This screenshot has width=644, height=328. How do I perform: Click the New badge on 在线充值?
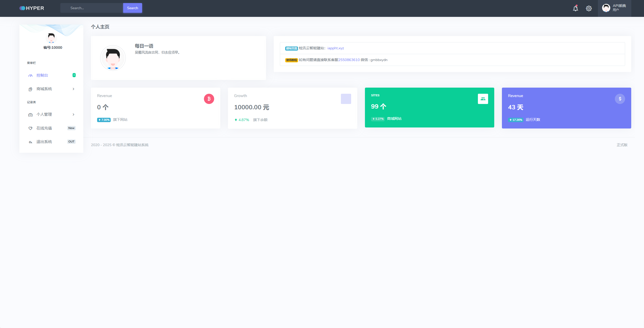71,128
